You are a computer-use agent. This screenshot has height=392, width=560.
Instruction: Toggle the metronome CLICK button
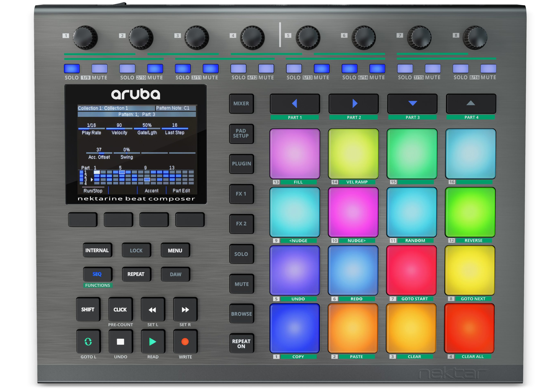[120, 309]
